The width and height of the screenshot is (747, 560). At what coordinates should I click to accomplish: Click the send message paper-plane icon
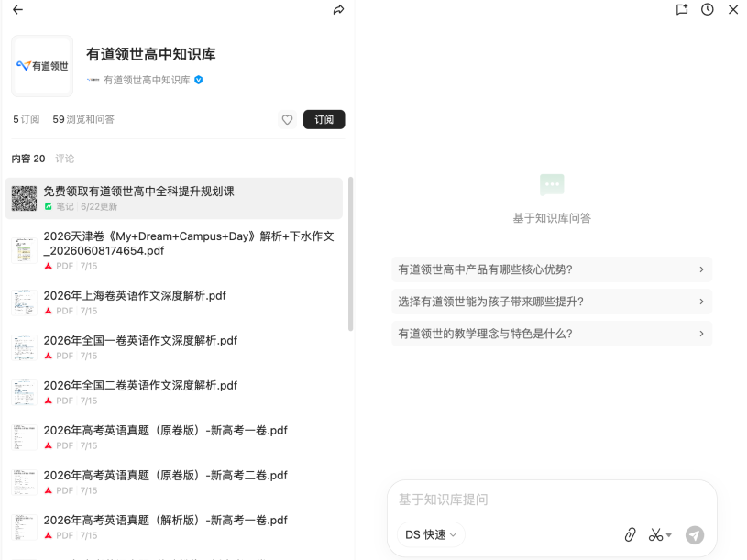point(695,534)
